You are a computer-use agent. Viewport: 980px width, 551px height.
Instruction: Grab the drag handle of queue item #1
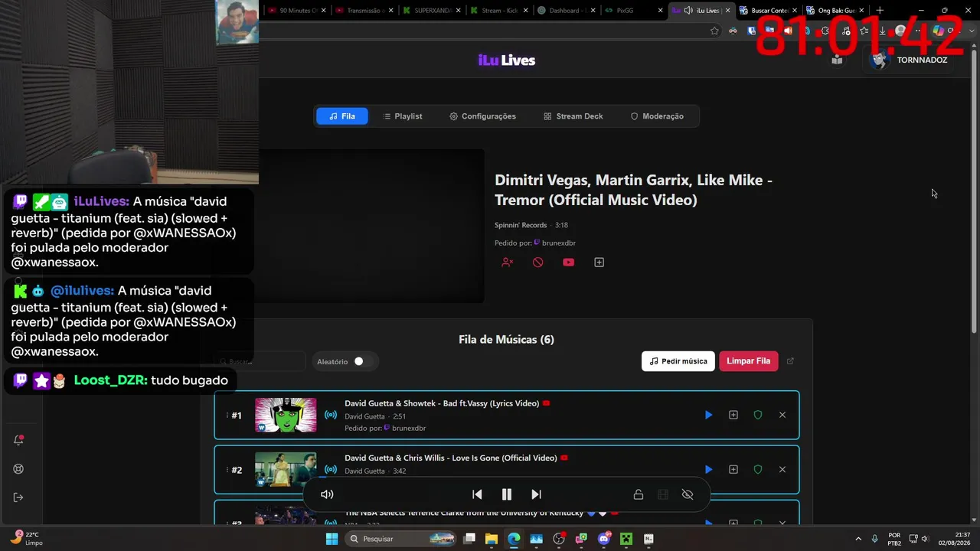[227, 415]
